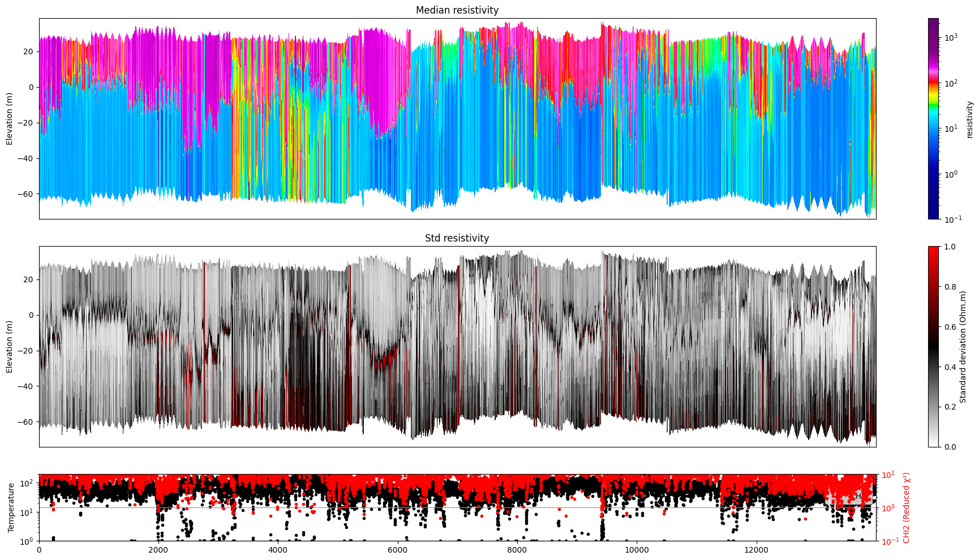Click the 'H' legend marker in the bottom panel

click(860, 495)
